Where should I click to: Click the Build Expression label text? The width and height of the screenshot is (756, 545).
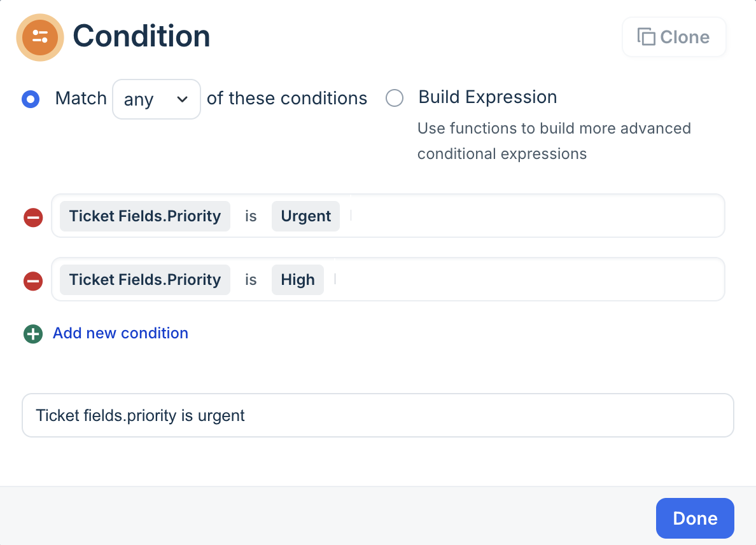tap(487, 97)
